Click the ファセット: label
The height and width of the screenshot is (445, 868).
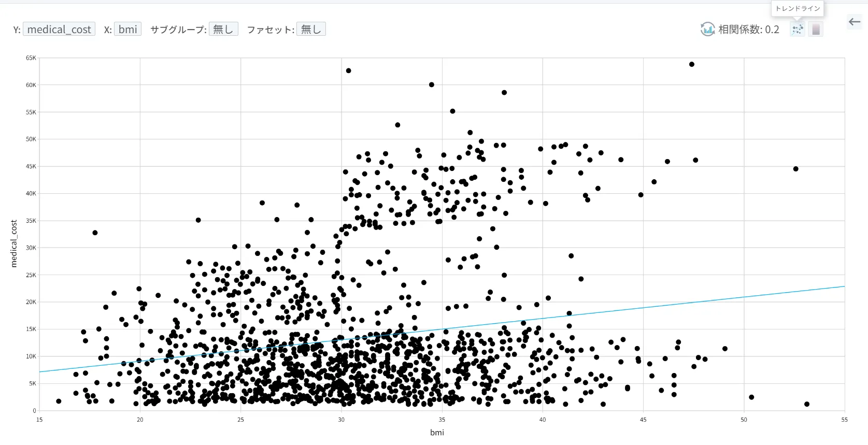271,30
